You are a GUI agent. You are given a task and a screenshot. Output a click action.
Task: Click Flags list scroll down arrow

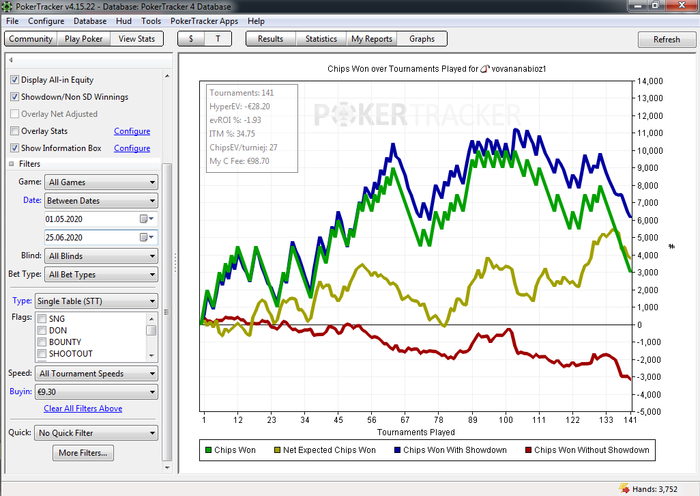151,356
